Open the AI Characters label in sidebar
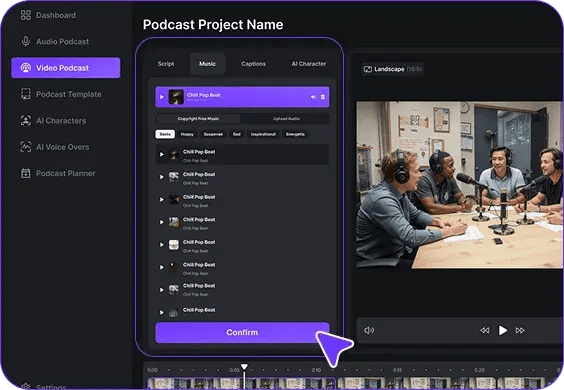Image resolution: width=564 pixels, height=390 pixels. (61, 121)
